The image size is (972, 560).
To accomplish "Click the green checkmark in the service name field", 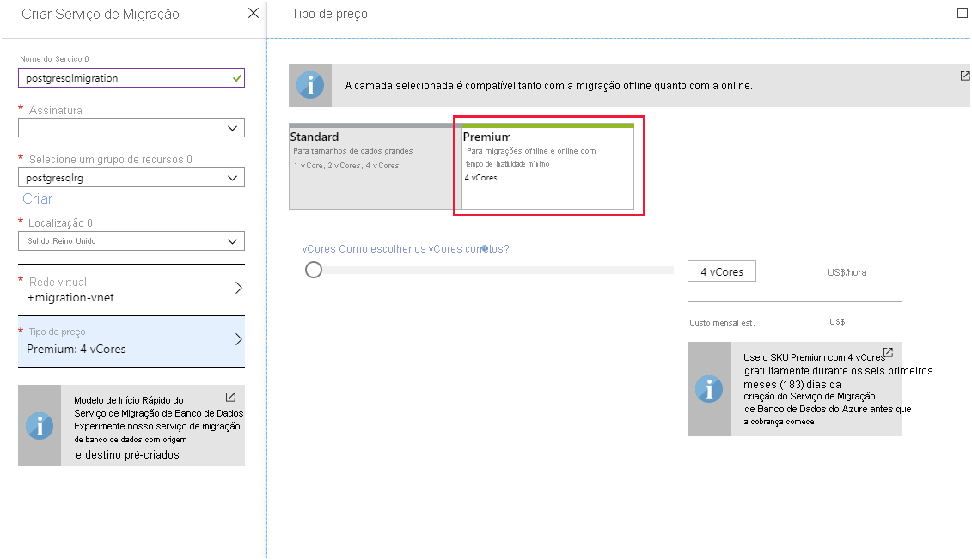I will coord(236,77).
